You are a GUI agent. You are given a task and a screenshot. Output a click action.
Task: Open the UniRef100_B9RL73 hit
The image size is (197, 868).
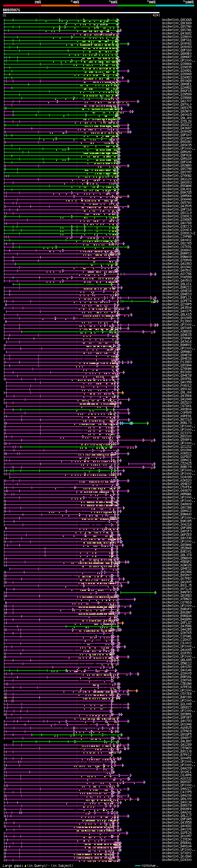[x=177, y=423]
